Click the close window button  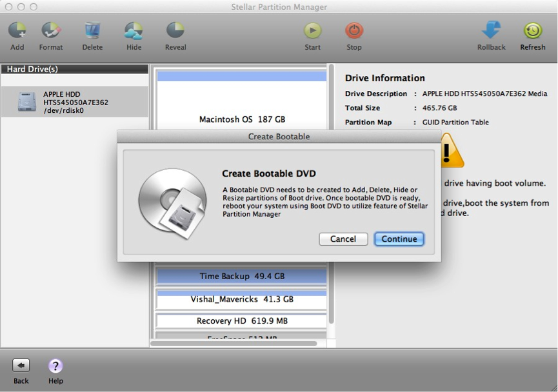[x=8, y=6]
